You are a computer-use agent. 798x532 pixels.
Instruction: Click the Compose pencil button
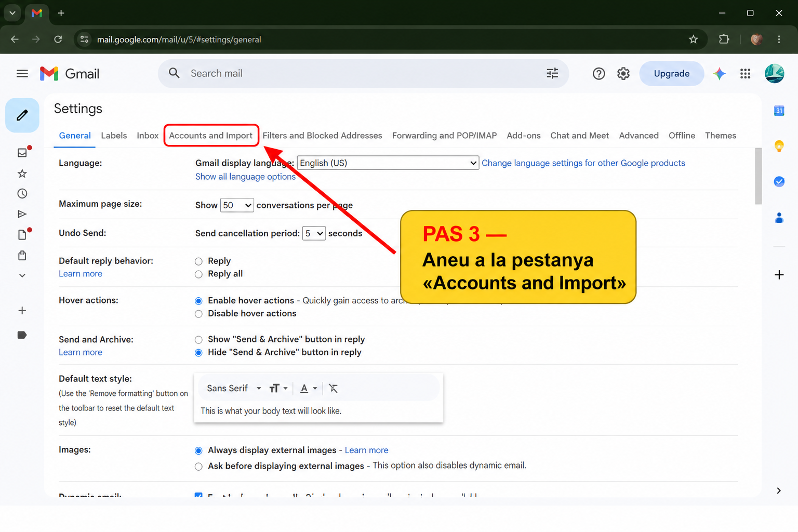[x=22, y=115]
